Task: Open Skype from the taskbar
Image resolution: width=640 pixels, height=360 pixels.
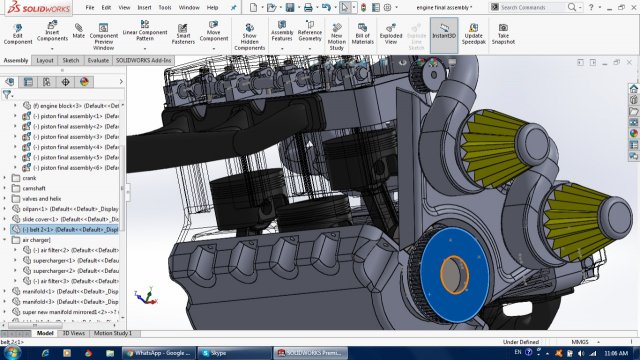Action: click(234, 353)
